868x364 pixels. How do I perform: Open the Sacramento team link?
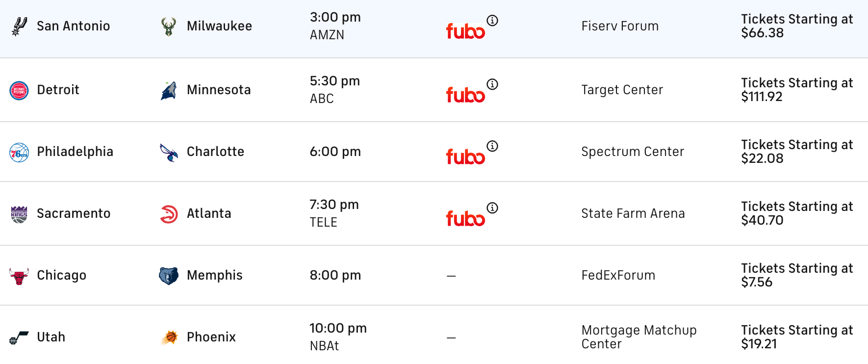(74, 214)
